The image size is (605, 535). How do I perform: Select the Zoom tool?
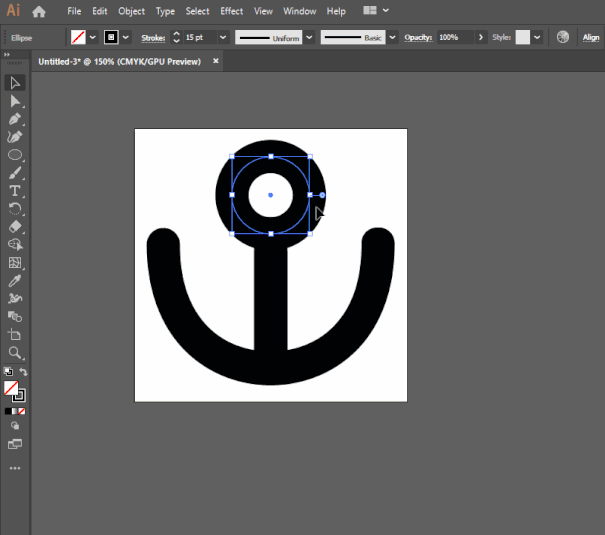coord(15,353)
